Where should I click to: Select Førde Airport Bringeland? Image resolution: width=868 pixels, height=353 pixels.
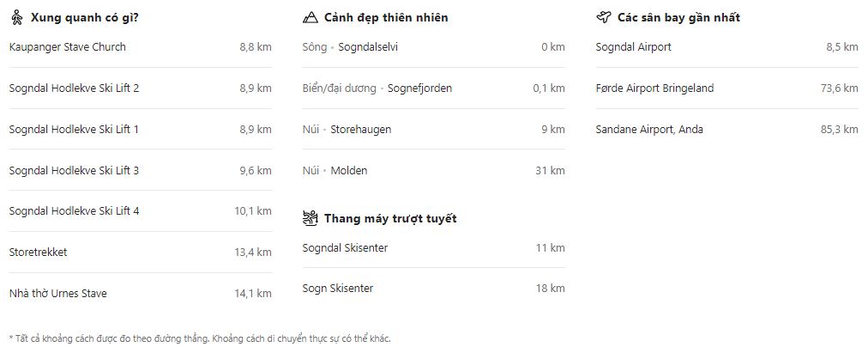coord(726,88)
